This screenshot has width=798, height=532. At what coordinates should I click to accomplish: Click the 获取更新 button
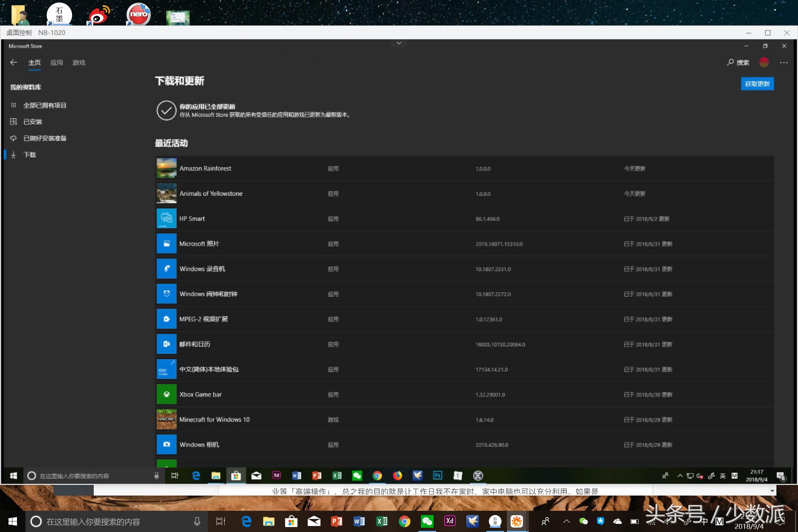click(757, 84)
